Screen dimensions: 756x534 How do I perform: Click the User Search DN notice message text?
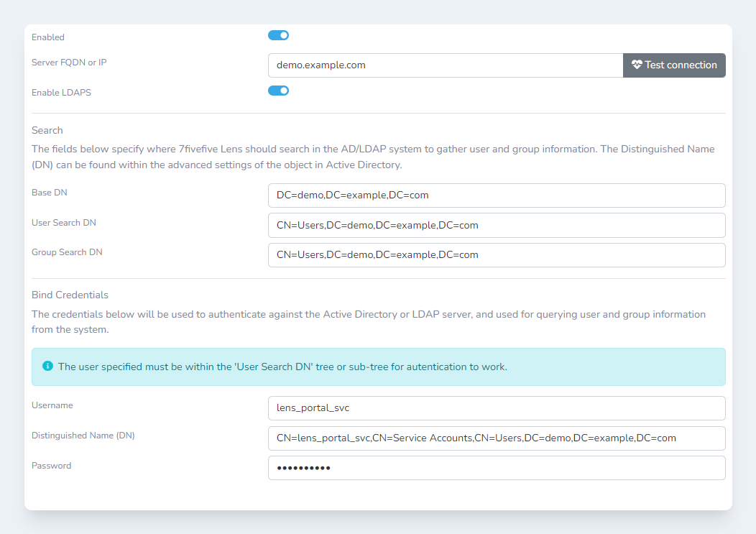pos(282,367)
